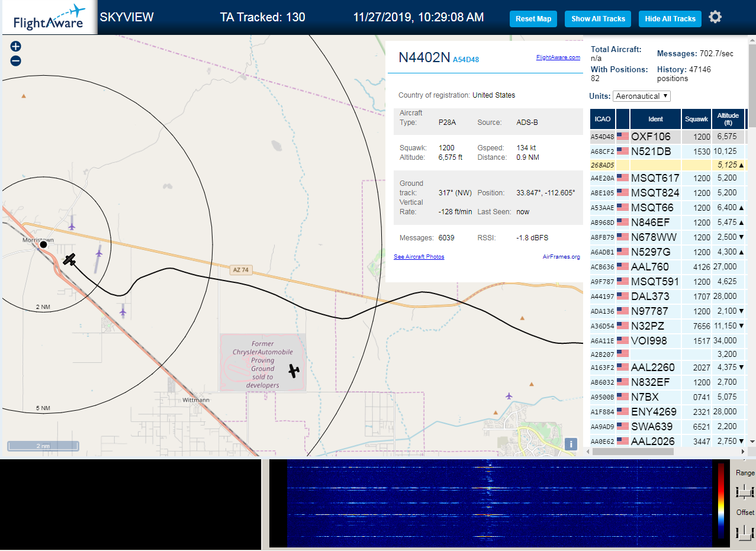Select the DAL373 aircraft row
Viewport: 756px width, 551px height.
pos(668,297)
